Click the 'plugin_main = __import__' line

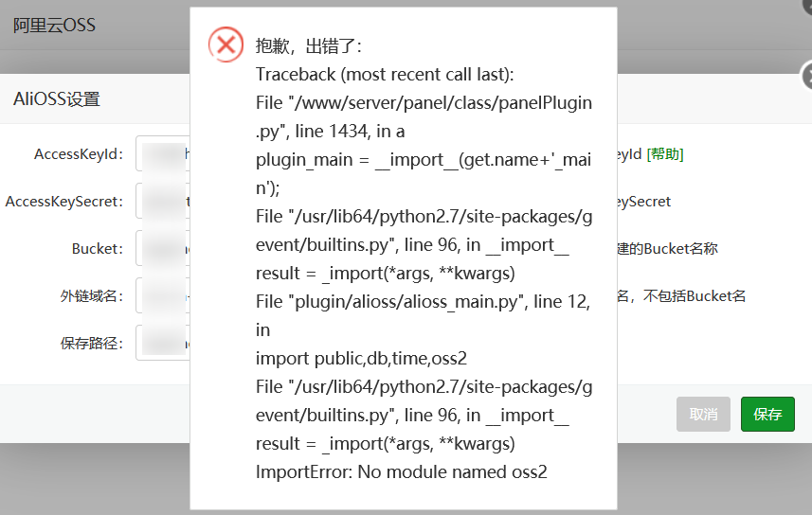(x=424, y=173)
